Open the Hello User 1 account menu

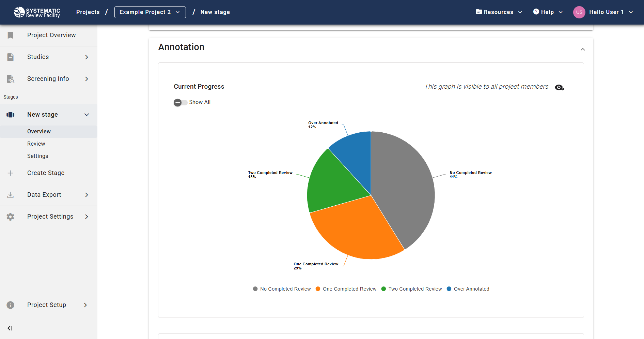point(603,12)
